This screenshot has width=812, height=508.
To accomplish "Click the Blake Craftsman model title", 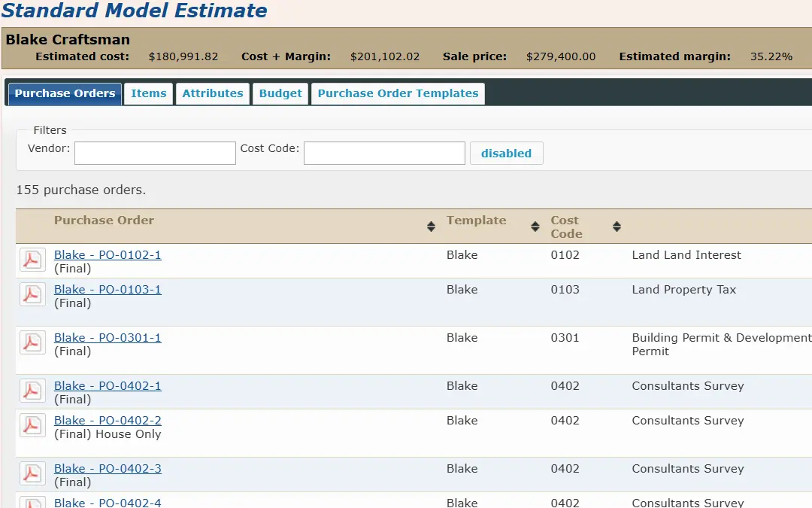I will tap(68, 40).
